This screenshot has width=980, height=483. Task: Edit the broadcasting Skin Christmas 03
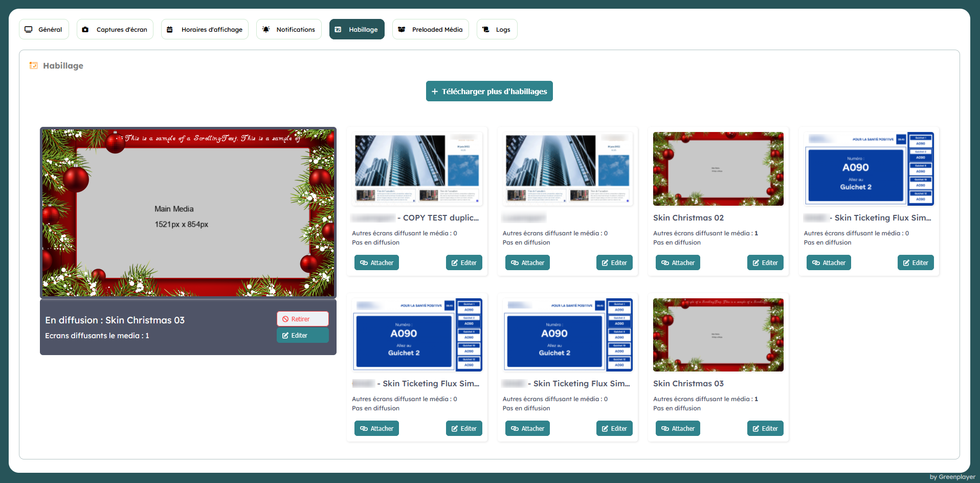302,336
